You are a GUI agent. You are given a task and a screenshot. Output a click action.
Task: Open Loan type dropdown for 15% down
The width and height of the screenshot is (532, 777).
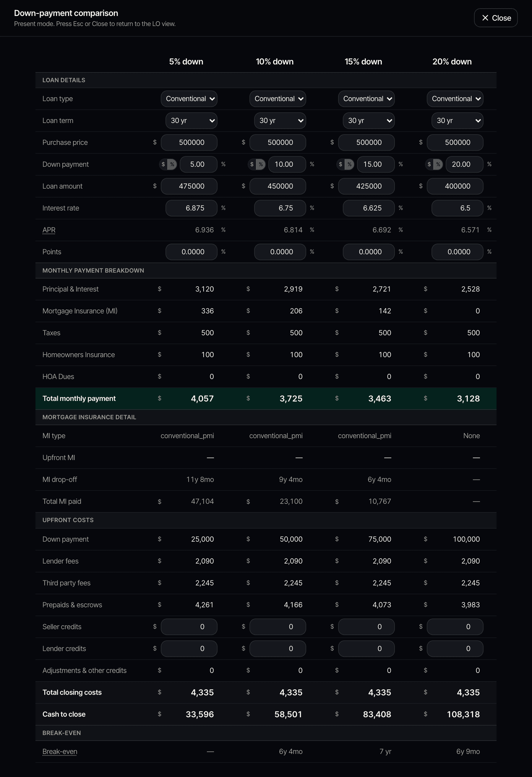click(x=366, y=99)
